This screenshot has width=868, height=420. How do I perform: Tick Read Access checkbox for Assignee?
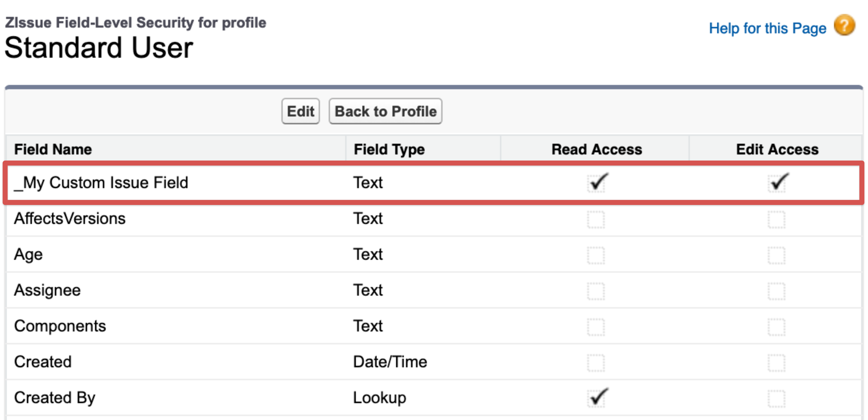click(596, 291)
